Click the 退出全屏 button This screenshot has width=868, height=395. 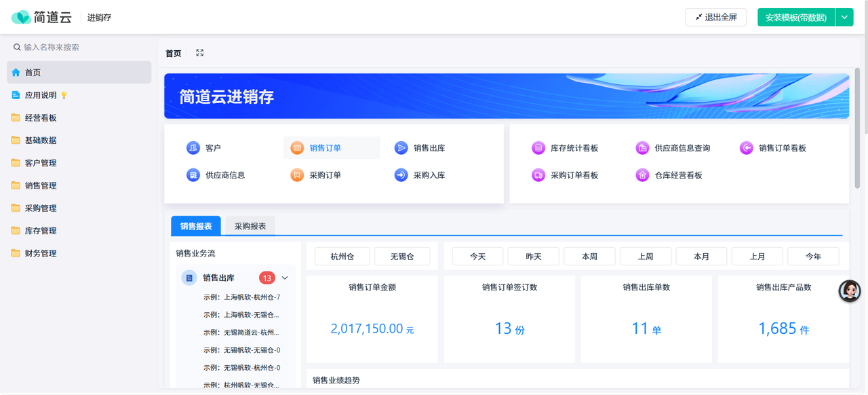715,17
